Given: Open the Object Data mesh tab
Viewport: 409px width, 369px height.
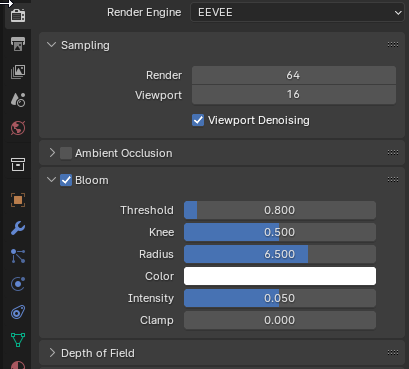Looking at the screenshot, I should pos(18,340).
